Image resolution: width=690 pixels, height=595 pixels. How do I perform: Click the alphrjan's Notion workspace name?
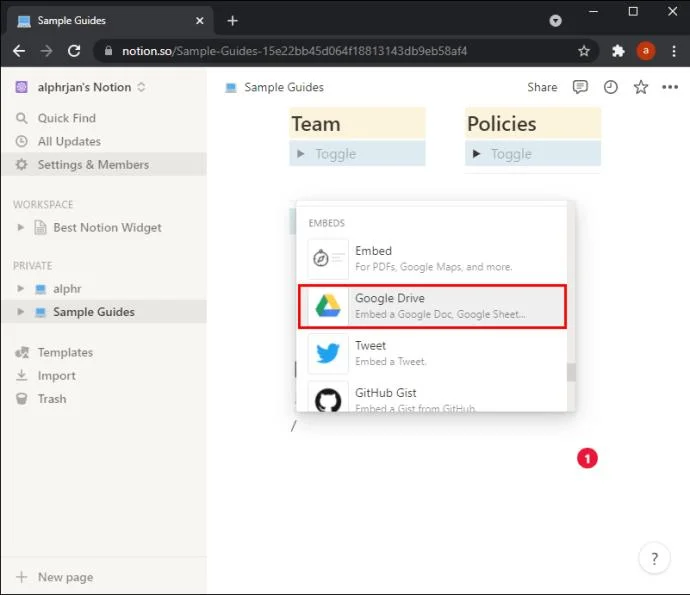point(84,87)
